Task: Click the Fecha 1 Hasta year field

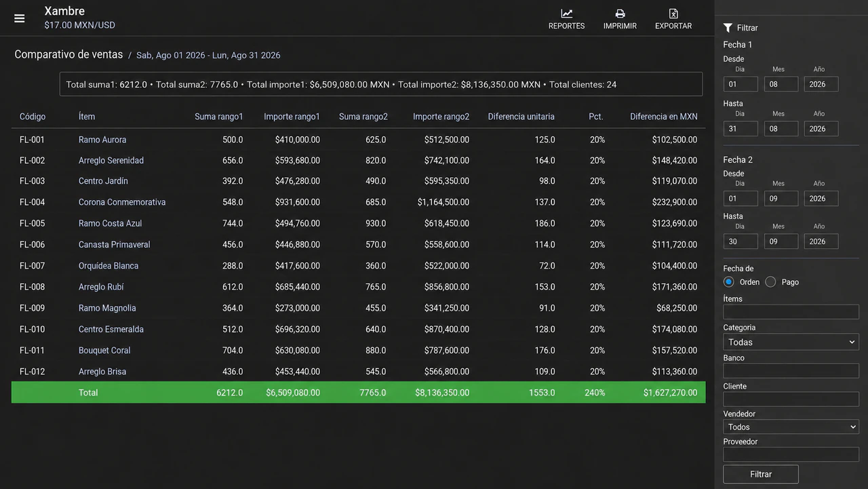Action: (821, 129)
